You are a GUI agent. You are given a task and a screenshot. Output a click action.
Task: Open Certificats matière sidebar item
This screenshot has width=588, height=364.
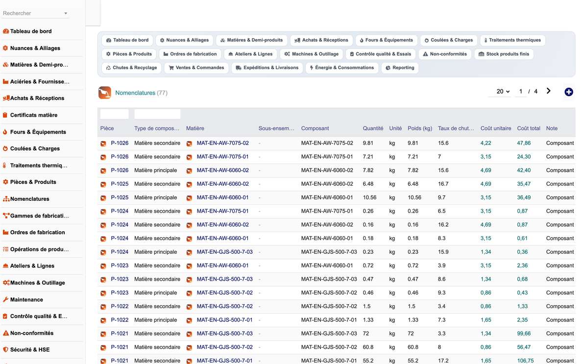coord(34,115)
